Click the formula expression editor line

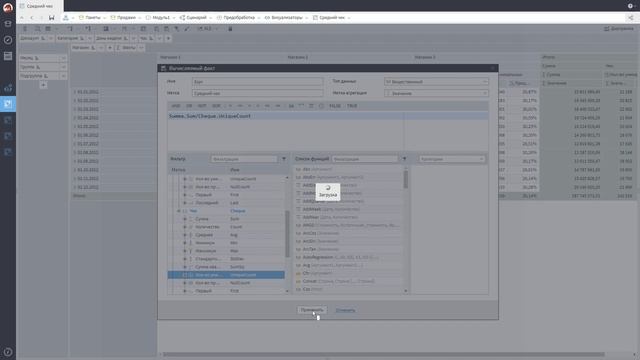tap(328, 116)
